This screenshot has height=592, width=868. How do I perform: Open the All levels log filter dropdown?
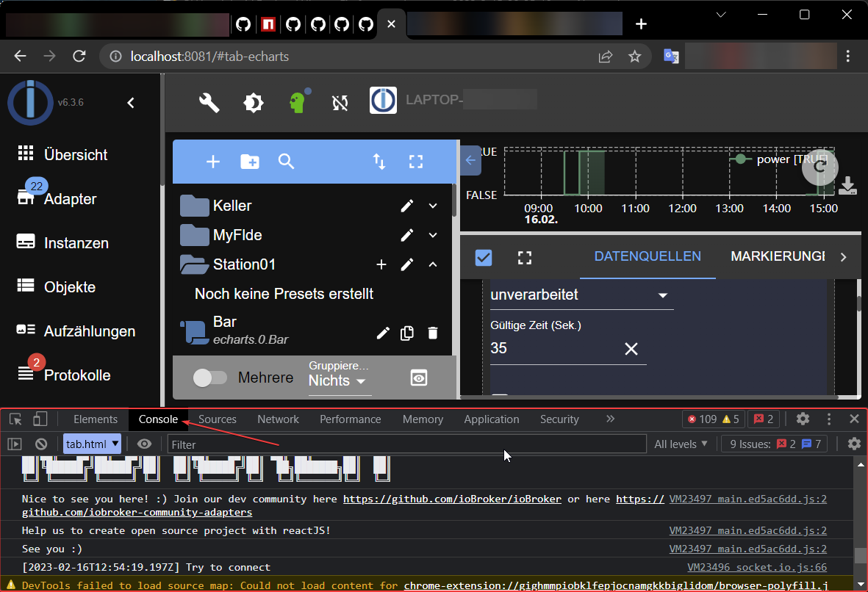coord(681,444)
